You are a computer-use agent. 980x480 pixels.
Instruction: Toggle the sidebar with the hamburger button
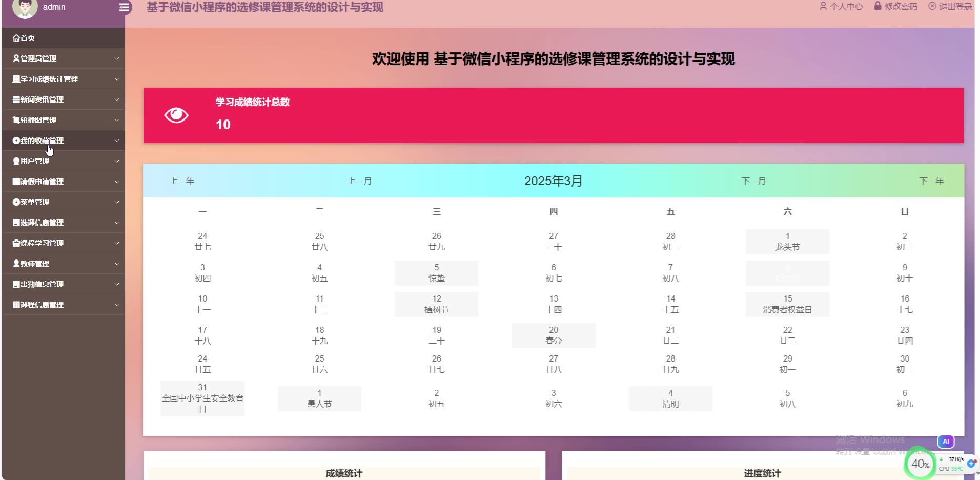point(124,7)
